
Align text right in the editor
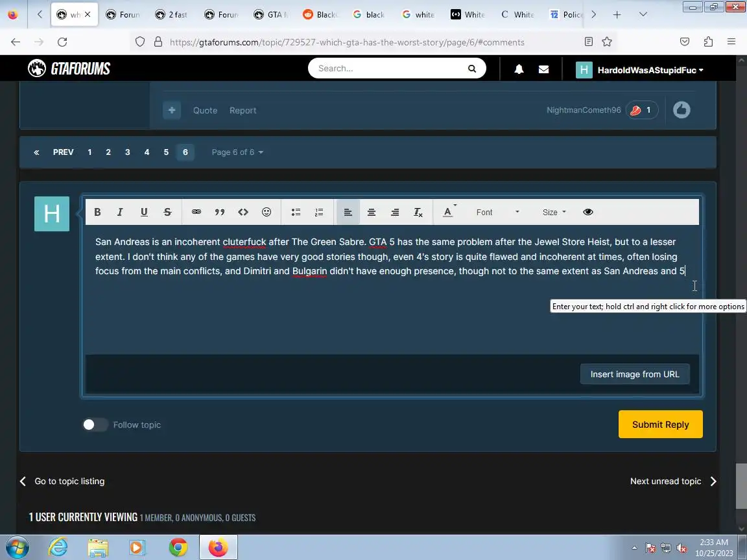point(395,212)
